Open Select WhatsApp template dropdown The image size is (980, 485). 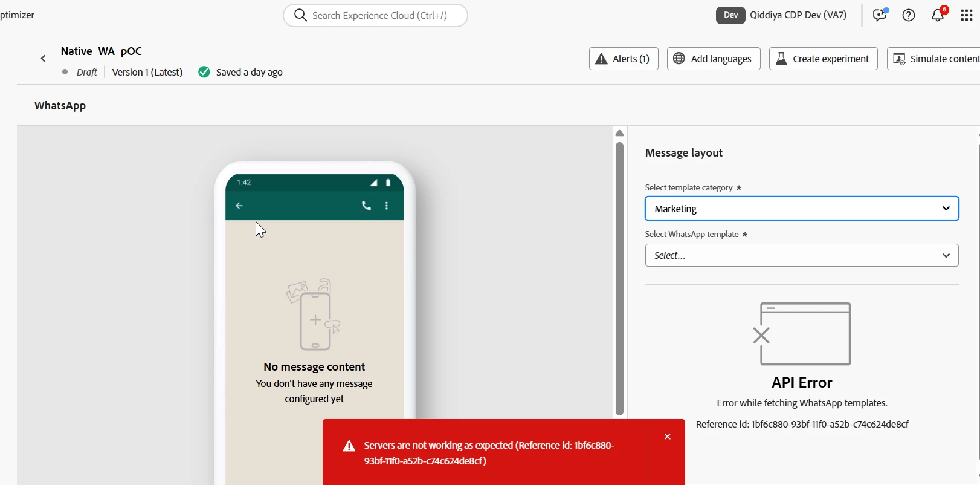(802, 255)
